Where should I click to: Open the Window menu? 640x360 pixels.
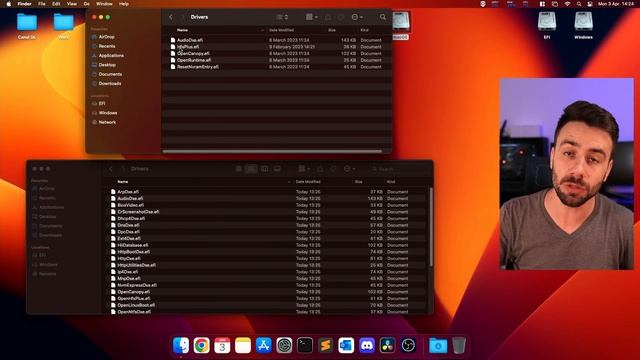click(104, 4)
